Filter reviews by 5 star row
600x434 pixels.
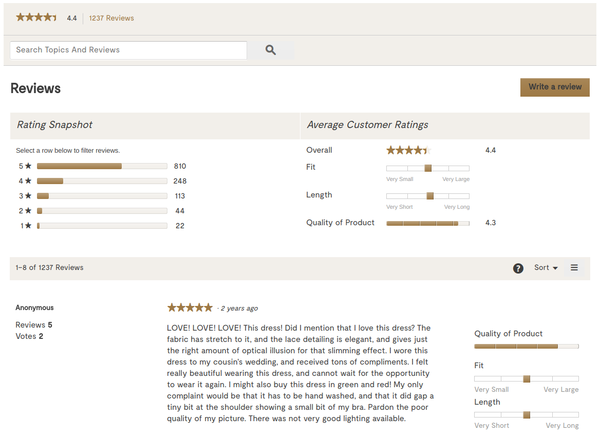[x=101, y=166]
